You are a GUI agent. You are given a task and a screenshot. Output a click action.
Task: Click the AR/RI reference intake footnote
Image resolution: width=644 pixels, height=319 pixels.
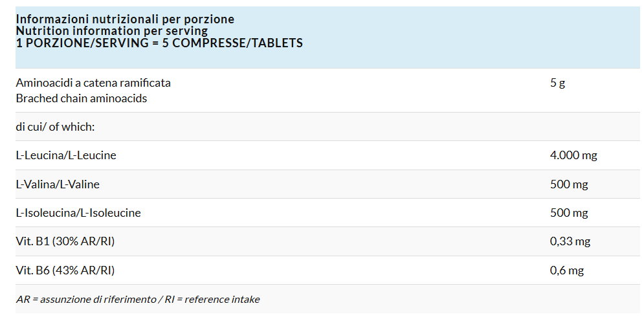[138, 300]
